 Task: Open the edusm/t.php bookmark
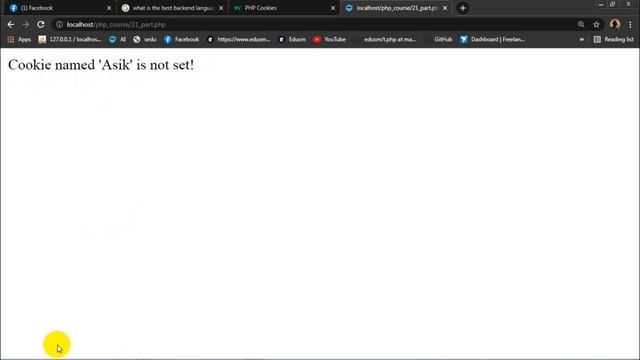click(x=386, y=40)
